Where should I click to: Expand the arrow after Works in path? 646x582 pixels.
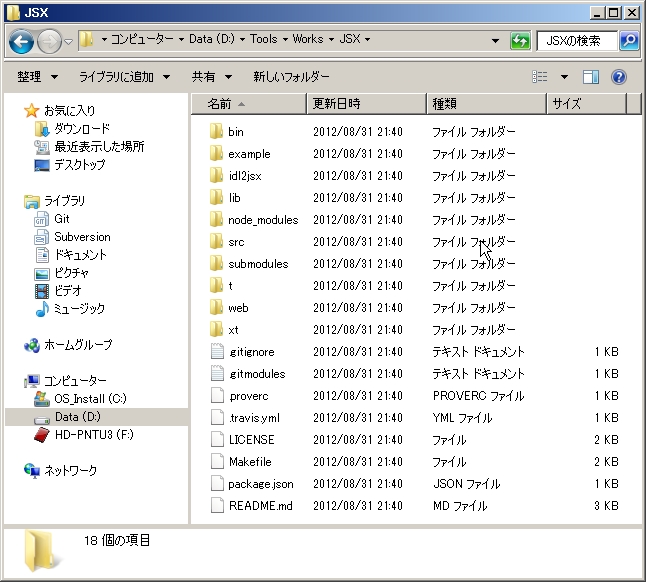tap(331, 40)
